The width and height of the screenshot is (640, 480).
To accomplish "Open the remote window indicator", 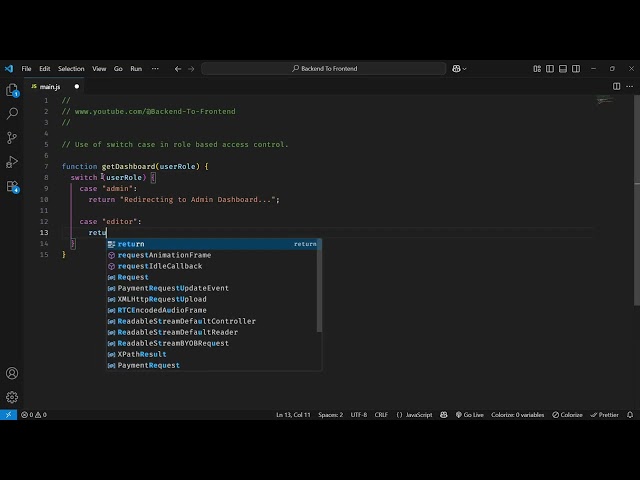I will click(x=8, y=415).
